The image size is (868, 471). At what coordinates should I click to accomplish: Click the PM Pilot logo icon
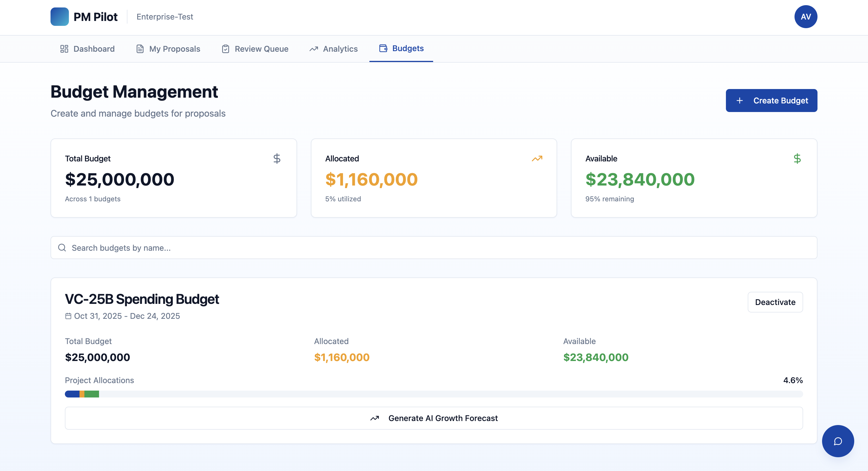(59, 17)
